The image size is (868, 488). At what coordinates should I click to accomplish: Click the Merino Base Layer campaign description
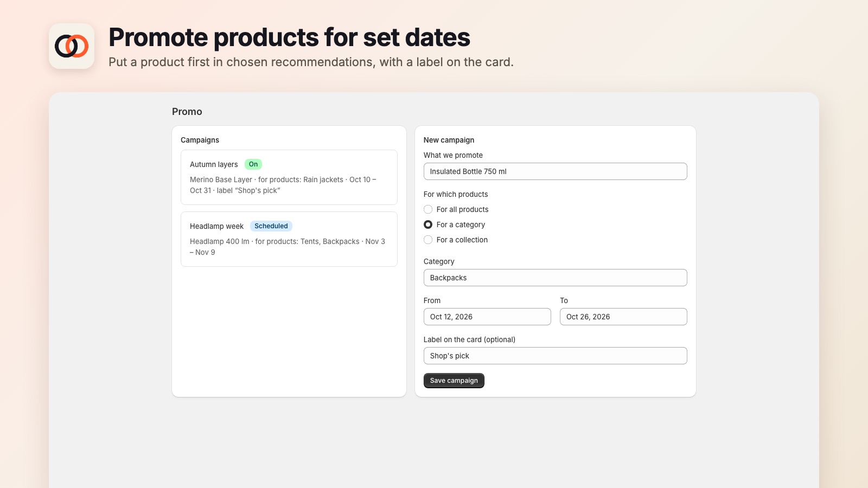[x=283, y=185]
